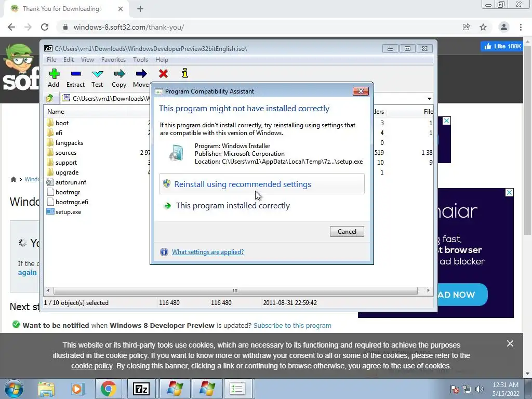This screenshot has height=399, width=532.
Task: Click the volume icon in system tray
Action: (x=480, y=389)
